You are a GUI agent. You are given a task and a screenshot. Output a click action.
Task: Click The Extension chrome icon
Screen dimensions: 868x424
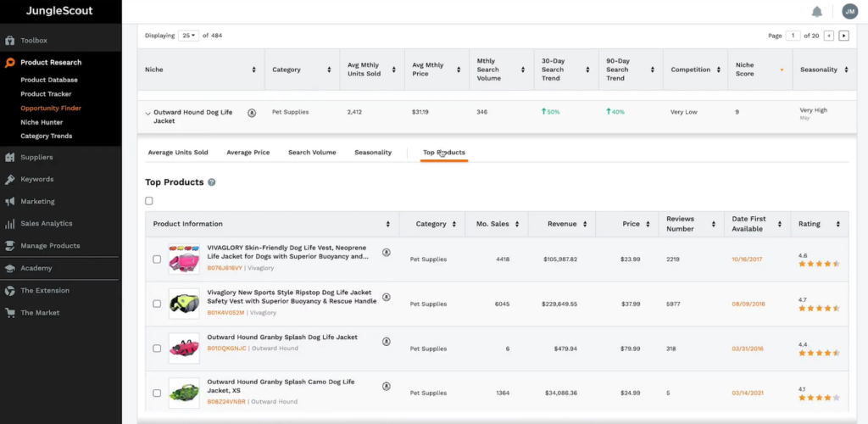coord(9,291)
